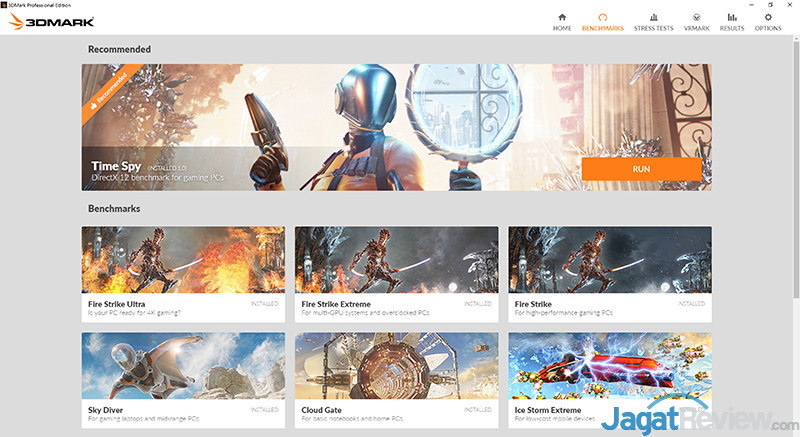Restore down the 3DMark window

pos(770,5)
